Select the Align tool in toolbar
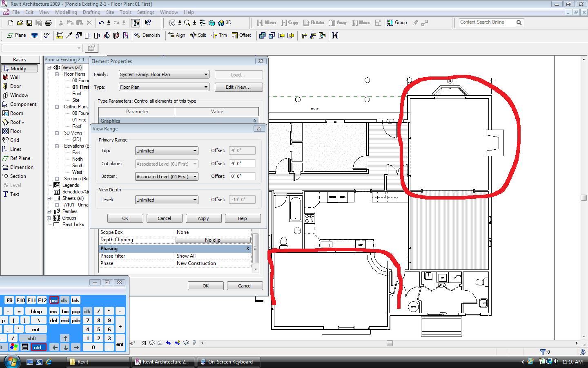This screenshot has height=368, width=588. (x=176, y=35)
